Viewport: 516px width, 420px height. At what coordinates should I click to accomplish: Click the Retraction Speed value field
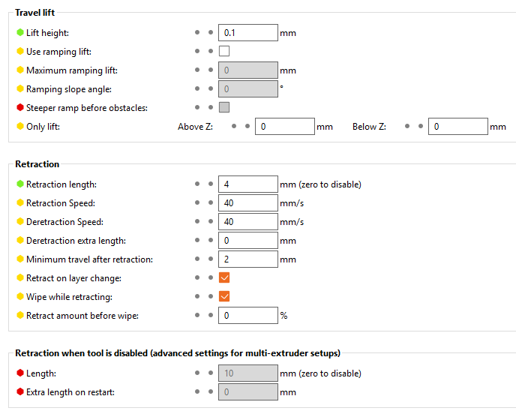pos(248,202)
